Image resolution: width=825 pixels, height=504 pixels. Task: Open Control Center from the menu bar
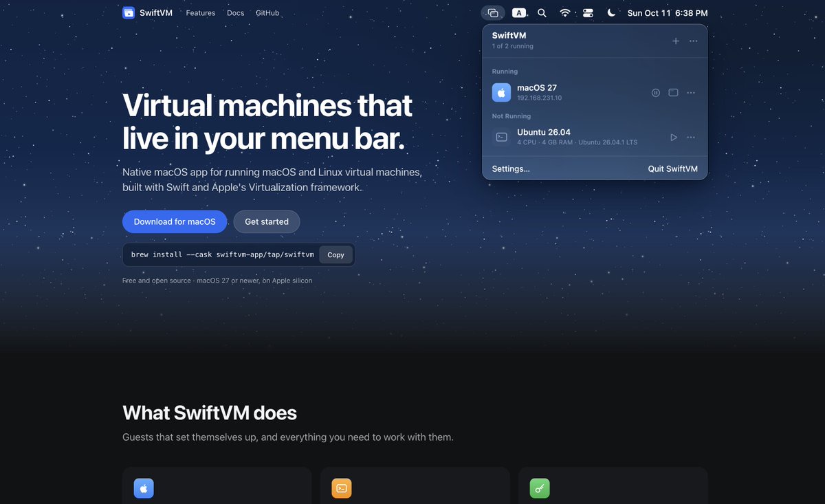(x=588, y=13)
